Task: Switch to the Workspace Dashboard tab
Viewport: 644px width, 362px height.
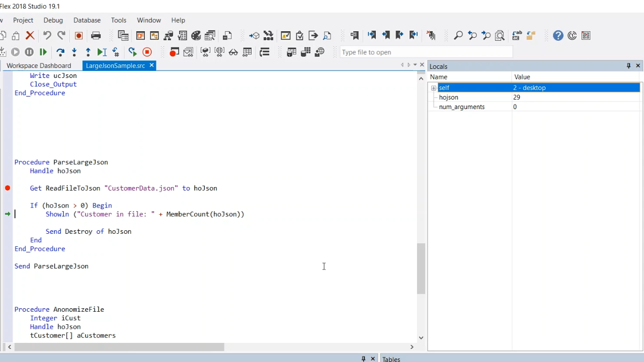Action: tap(39, 66)
